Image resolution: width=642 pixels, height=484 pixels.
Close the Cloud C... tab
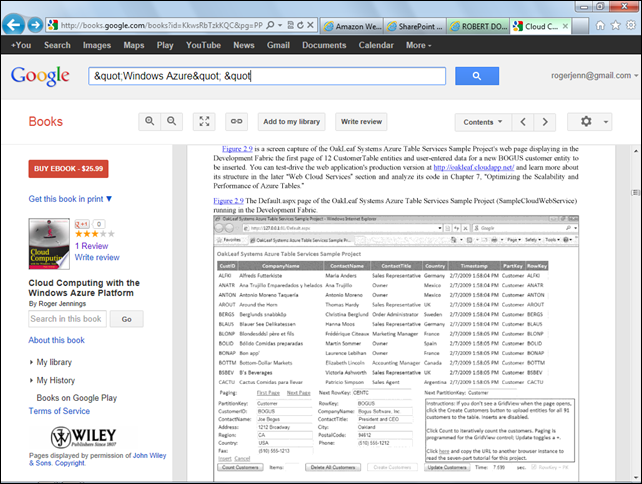tap(565, 26)
